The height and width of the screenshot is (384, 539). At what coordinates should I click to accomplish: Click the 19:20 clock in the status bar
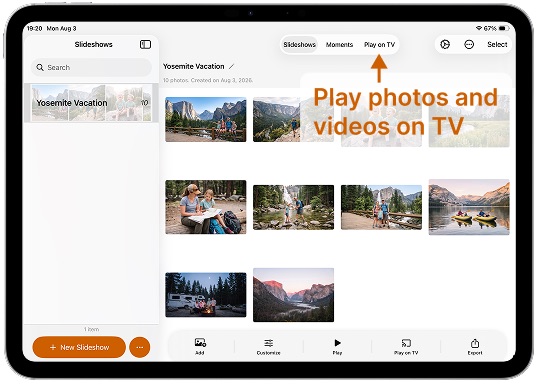34,28
